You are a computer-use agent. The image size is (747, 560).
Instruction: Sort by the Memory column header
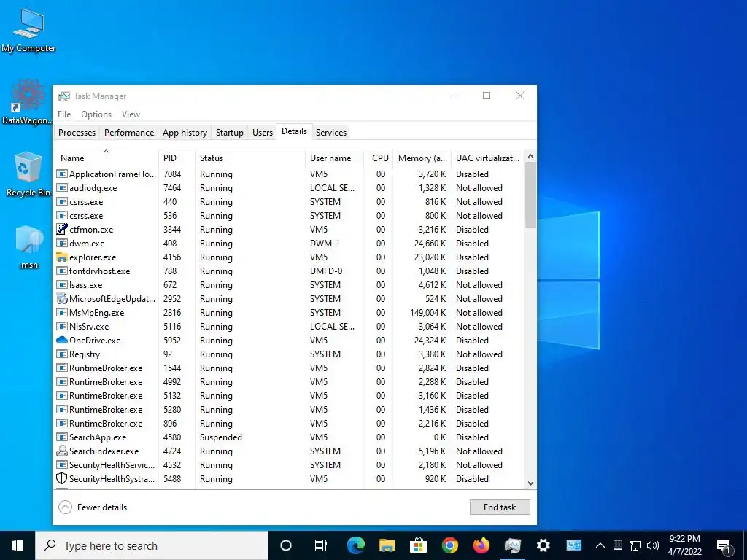click(422, 157)
